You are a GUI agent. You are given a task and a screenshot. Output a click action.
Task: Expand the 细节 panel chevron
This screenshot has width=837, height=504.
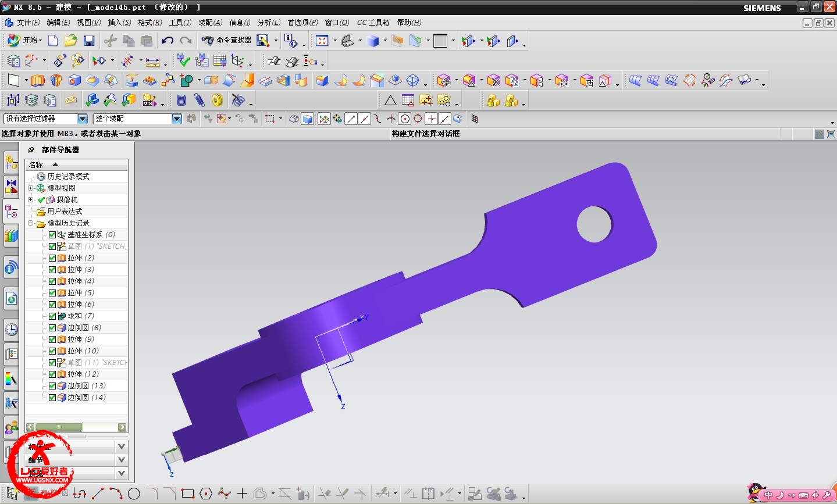(122, 460)
